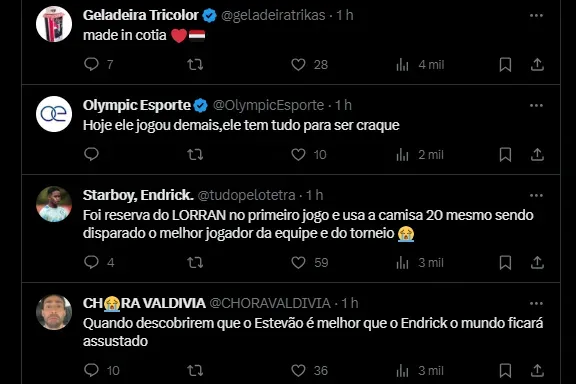Open the @tudopelotetra profile link
Viewport: 576px width, 384px height.
[x=246, y=195]
